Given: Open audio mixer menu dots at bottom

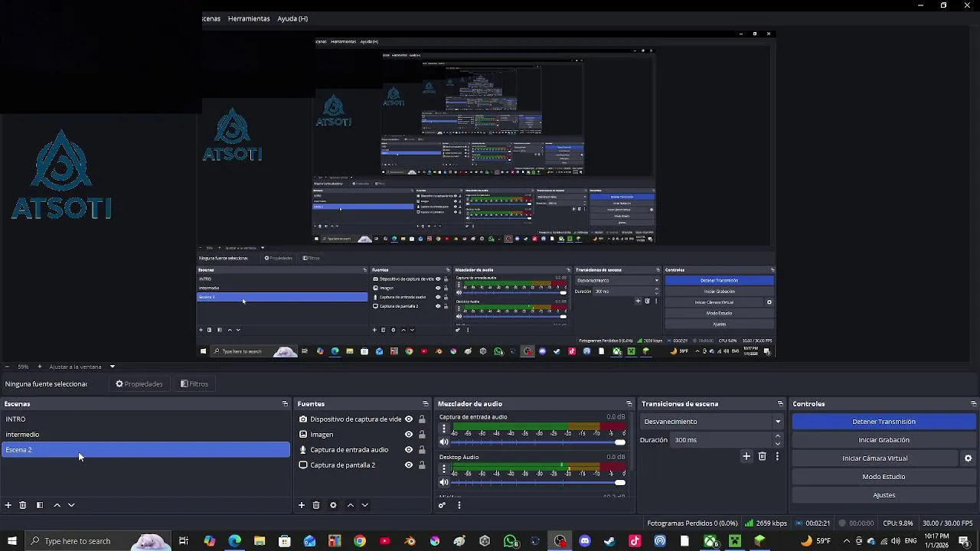Looking at the screenshot, I should [x=459, y=505].
